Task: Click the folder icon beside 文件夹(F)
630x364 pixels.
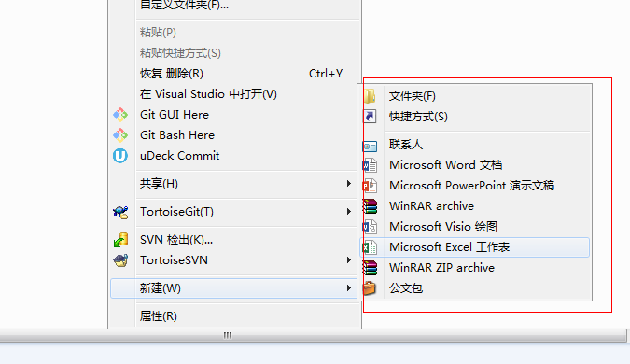Action: click(370, 96)
